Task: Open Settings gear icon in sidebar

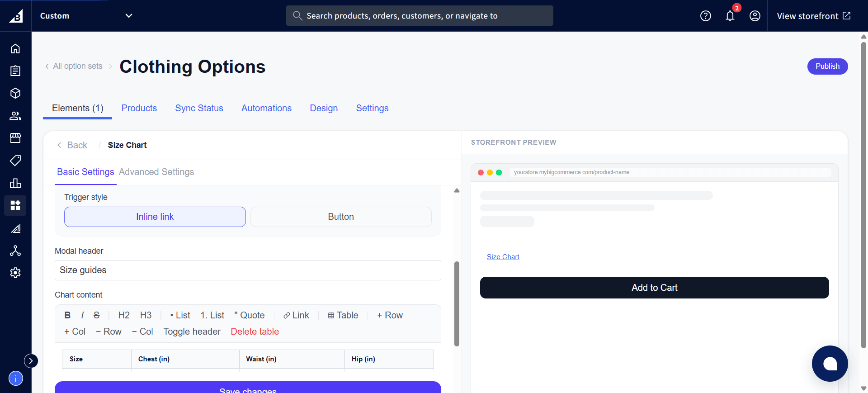Action: (x=15, y=273)
